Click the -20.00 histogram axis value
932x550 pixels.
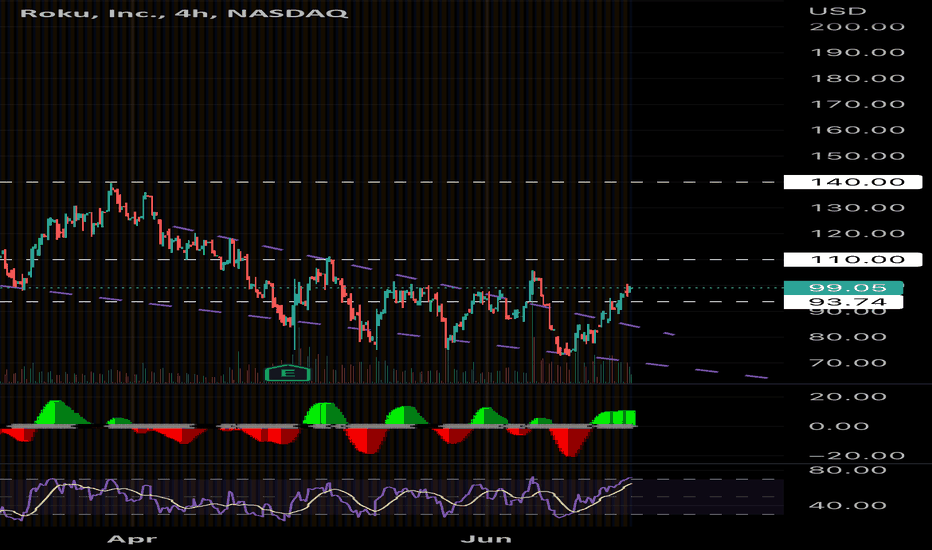click(x=857, y=456)
